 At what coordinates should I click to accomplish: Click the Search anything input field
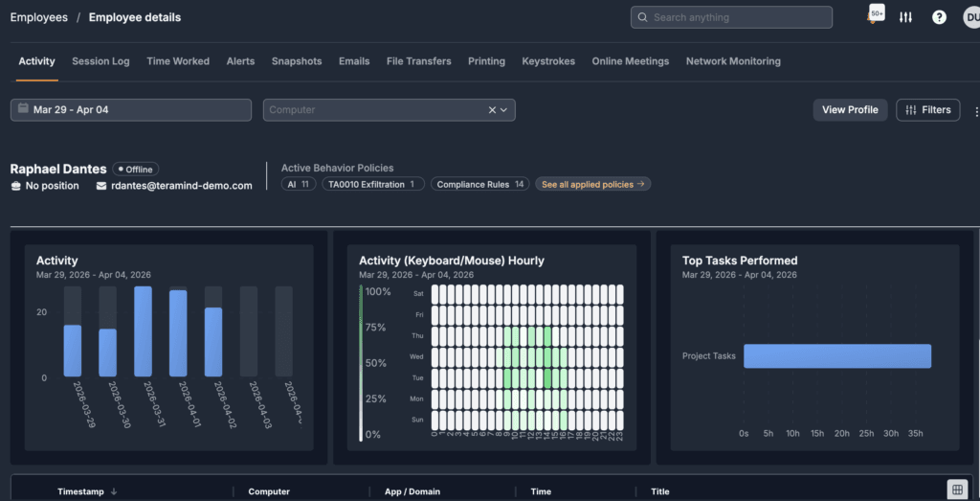731,17
